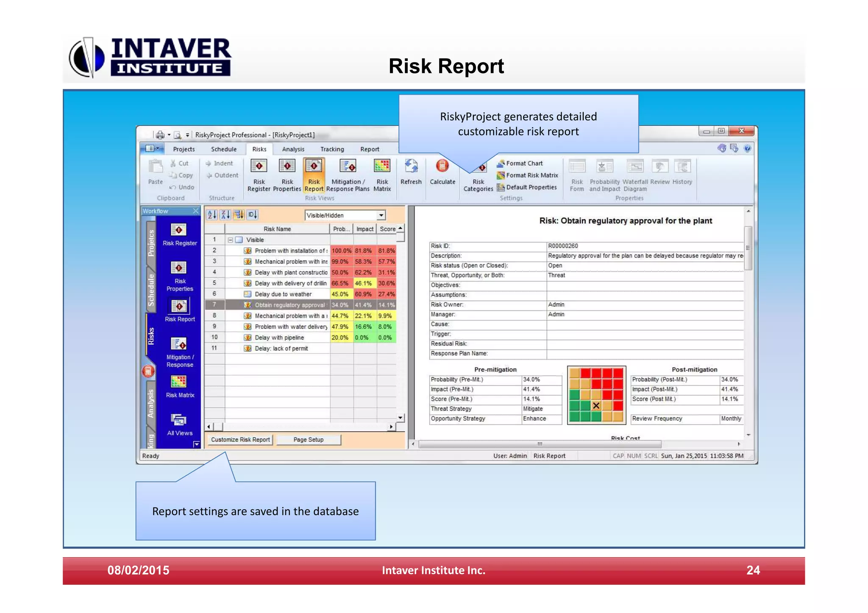The width and height of the screenshot is (868, 613).
Task: Select row 'Delay due to weather'
Action: (x=300, y=294)
